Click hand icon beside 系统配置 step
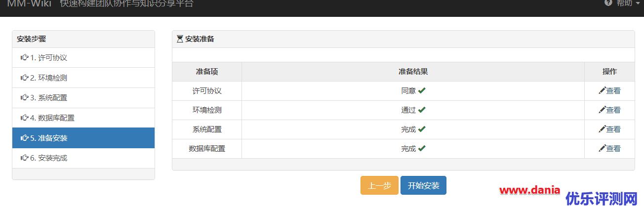Viewport: 644px width, 212px height. [x=24, y=97]
